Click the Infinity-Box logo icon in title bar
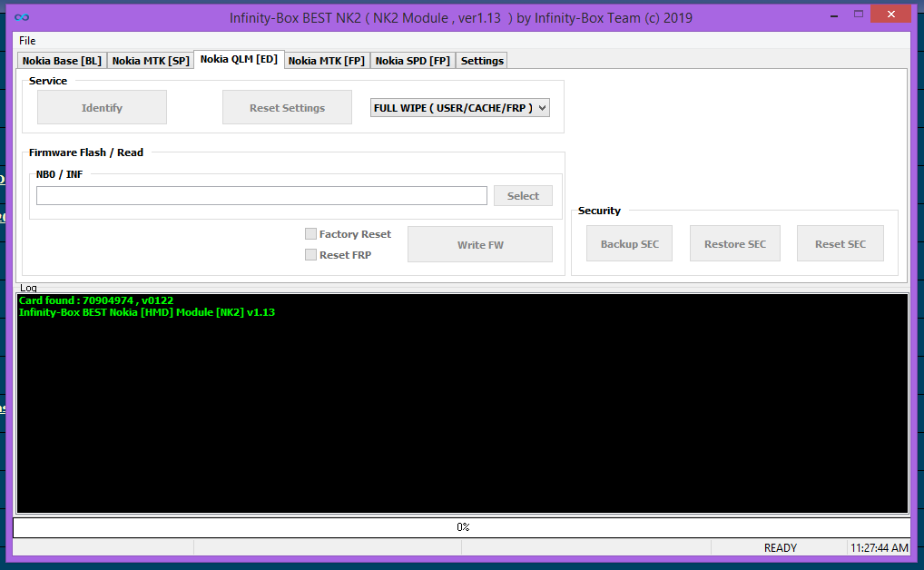 tap(22, 17)
